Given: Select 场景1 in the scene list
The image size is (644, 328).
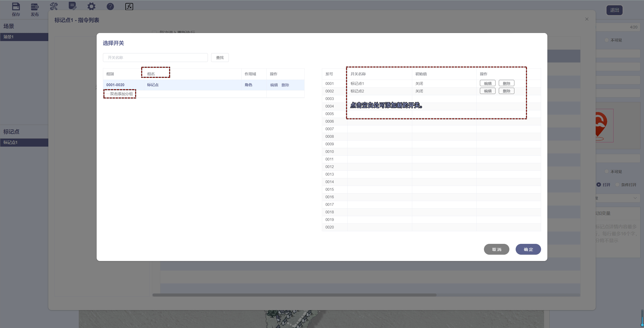Looking at the screenshot, I should [x=24, y=37].
